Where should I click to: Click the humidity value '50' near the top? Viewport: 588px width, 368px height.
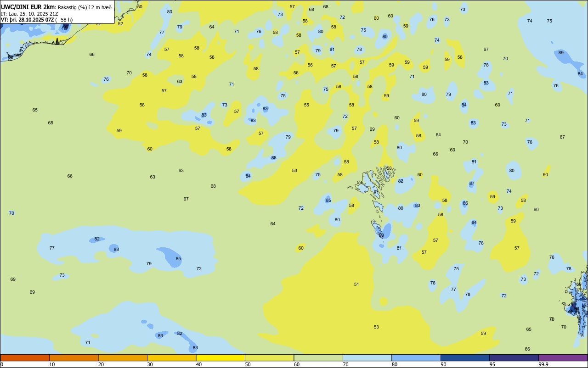point(140,7)
